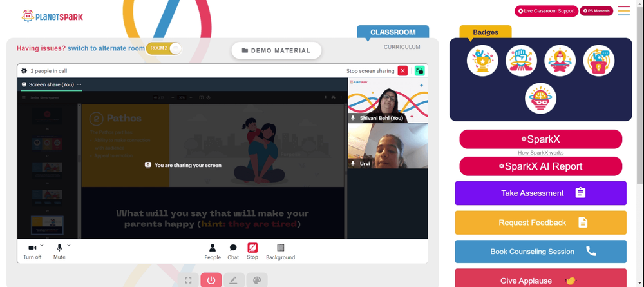Viewport: 644px width, 287px height.
Task: Click the red stop screen sharing X
Action: pos(402,71)
